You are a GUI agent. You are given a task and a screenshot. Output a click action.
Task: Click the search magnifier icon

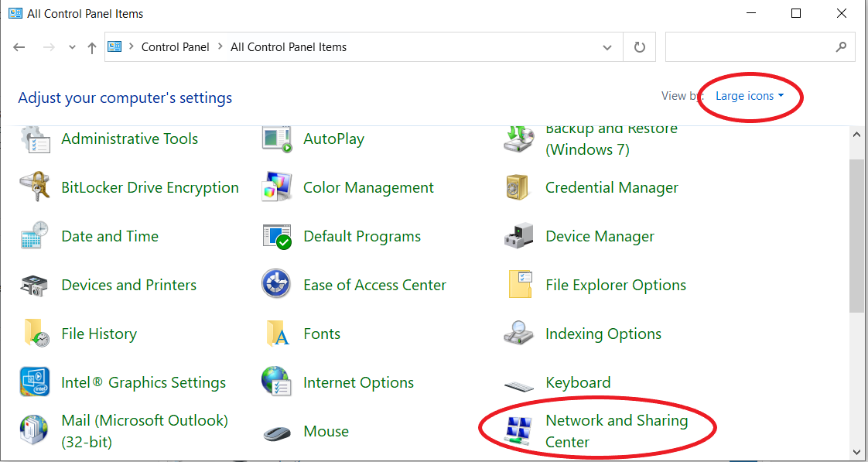point(841,47)
